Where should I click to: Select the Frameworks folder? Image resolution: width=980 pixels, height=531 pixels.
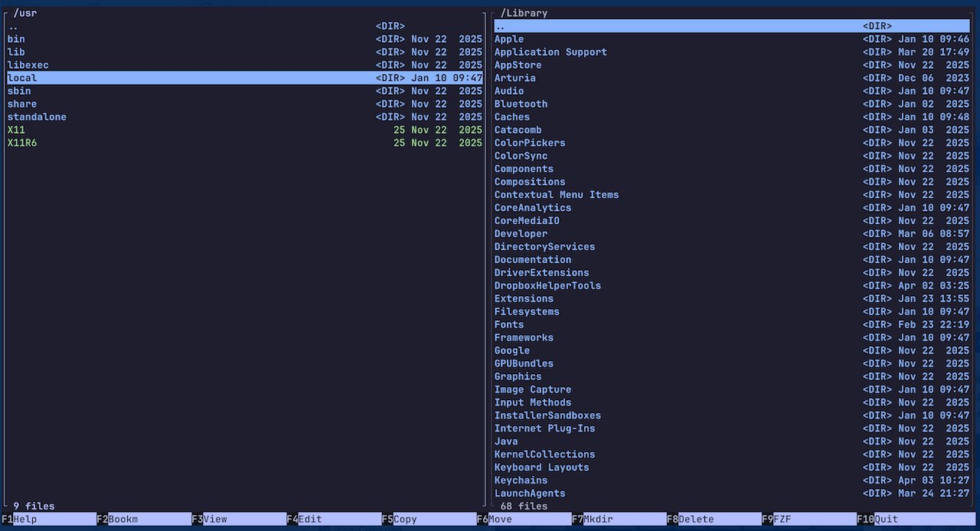point(732,338)
